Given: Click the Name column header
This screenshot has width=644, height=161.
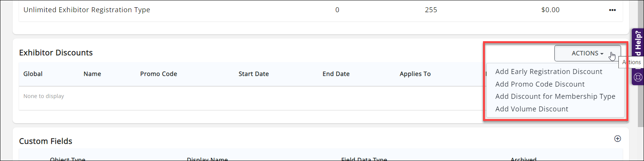Looking at the screenshot, I should tap(92, 74).
